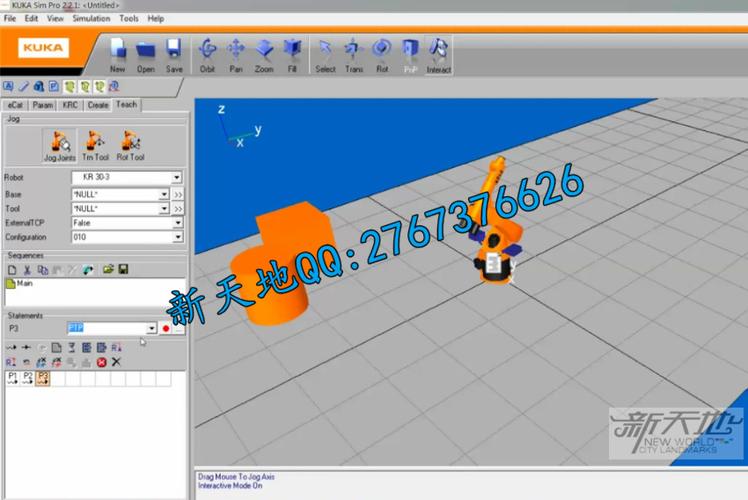The height and width of the screenshot is (500, 748).
Task: Select the Pan tool in toolbar
Action: (236, 54)
